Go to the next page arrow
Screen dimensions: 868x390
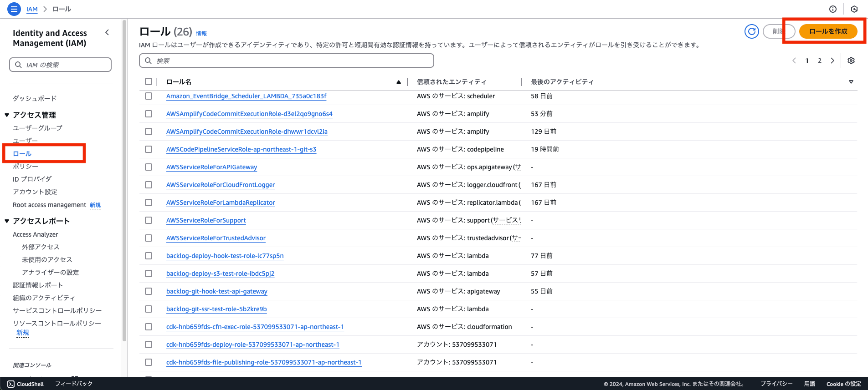[832, 61]
